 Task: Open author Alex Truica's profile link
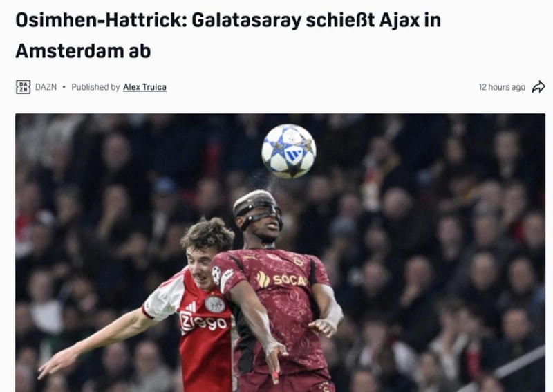pos(144,87)
